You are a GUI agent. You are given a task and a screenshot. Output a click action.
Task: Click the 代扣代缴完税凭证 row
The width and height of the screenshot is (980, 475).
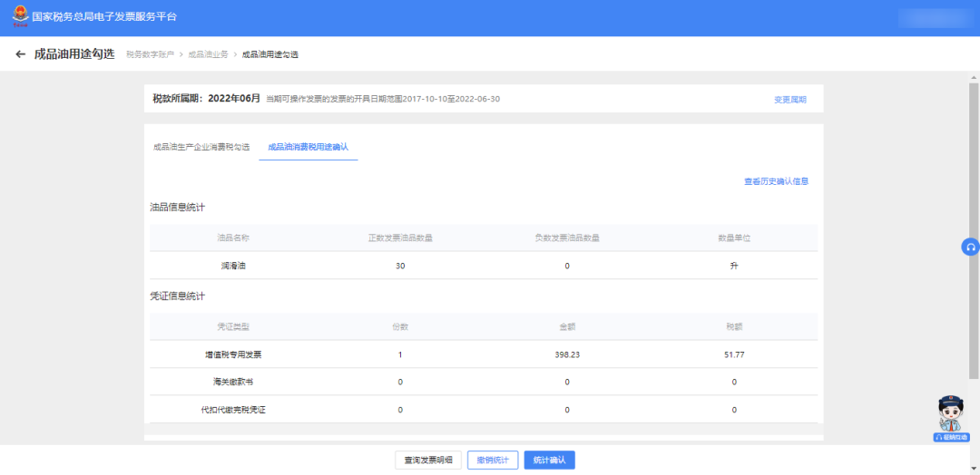coord(233,410)
